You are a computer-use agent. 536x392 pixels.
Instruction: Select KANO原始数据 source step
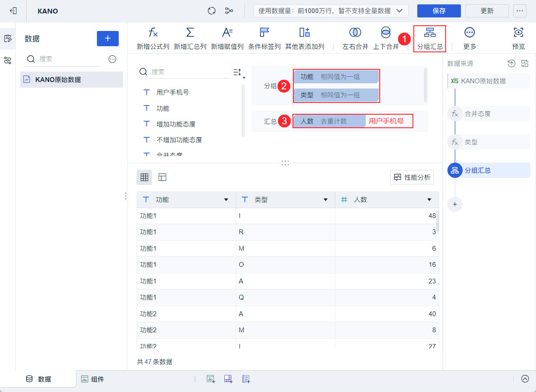489,81
